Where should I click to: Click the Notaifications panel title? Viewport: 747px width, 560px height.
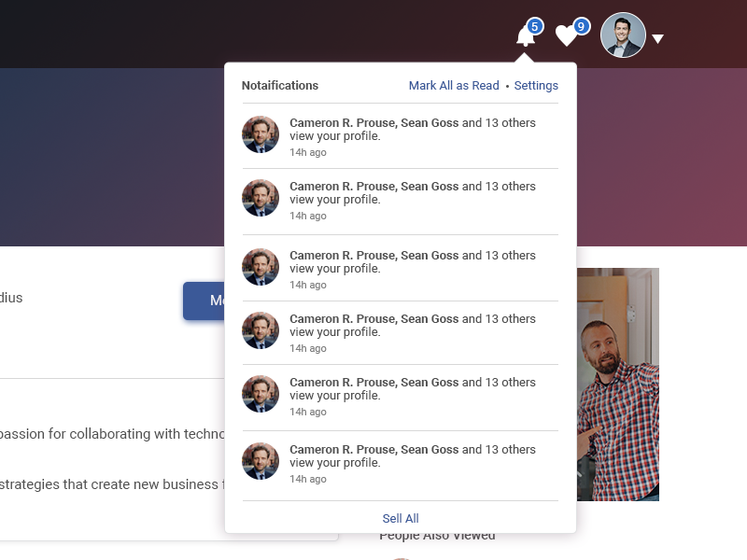(x=280, y=85)
